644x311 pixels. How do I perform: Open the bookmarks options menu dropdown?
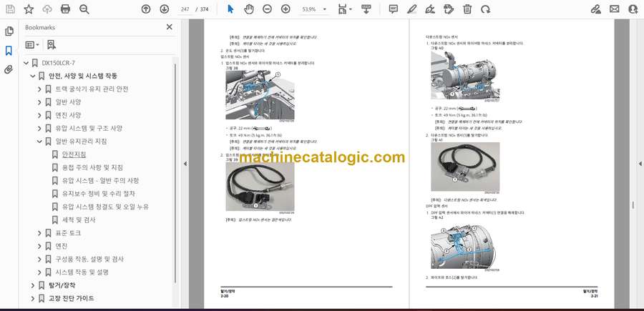pyautogui.click(x=32, y=45)
